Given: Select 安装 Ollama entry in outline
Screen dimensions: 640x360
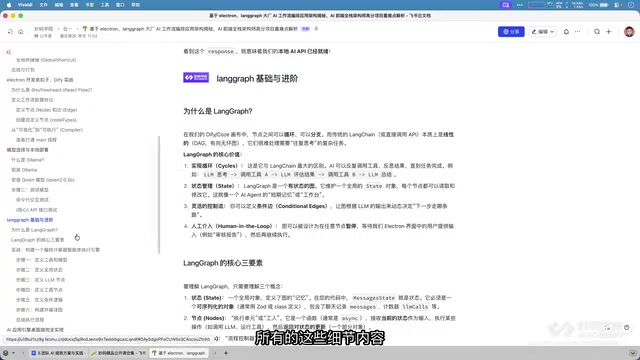Looking at the screenshot, I should [24, 170].
